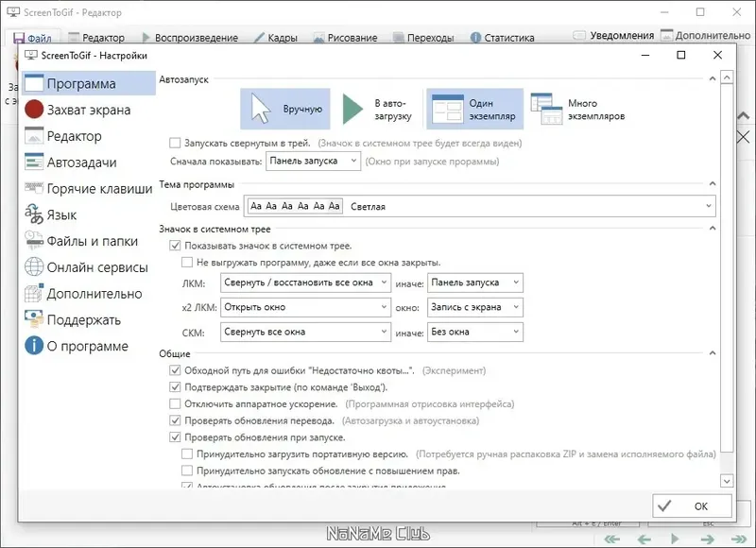Collapse Значок в системном трее section
This screenshot has height=548, width=756.
713,228
